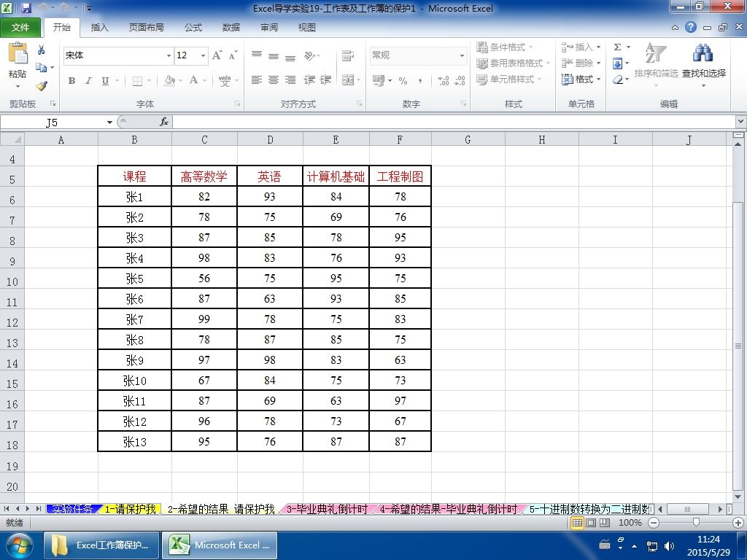This screenshot has width=747, height=560.
Task: Click the Cut scissors icon
Action: click(41, 50)
